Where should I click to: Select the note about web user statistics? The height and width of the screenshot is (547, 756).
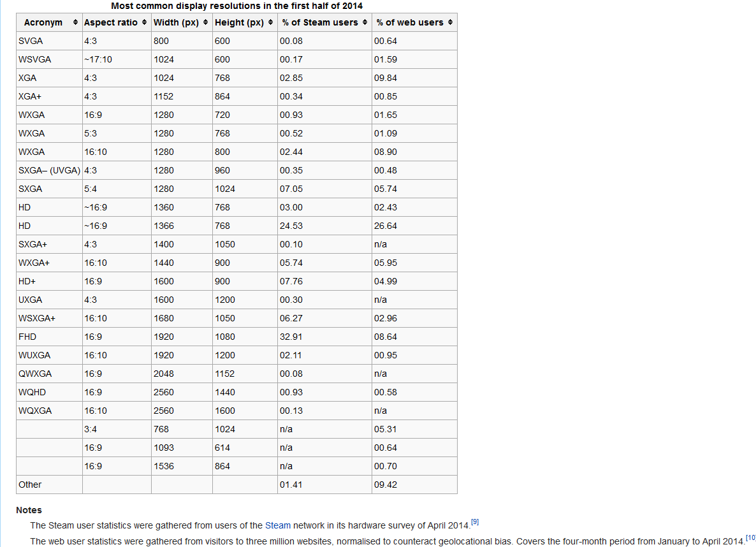(388, 541)
